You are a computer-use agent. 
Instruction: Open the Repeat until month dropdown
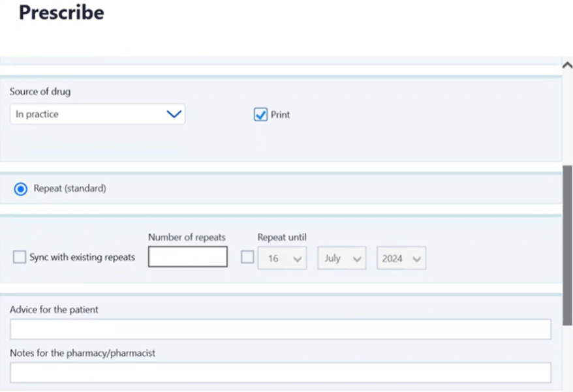pos(342,258)
